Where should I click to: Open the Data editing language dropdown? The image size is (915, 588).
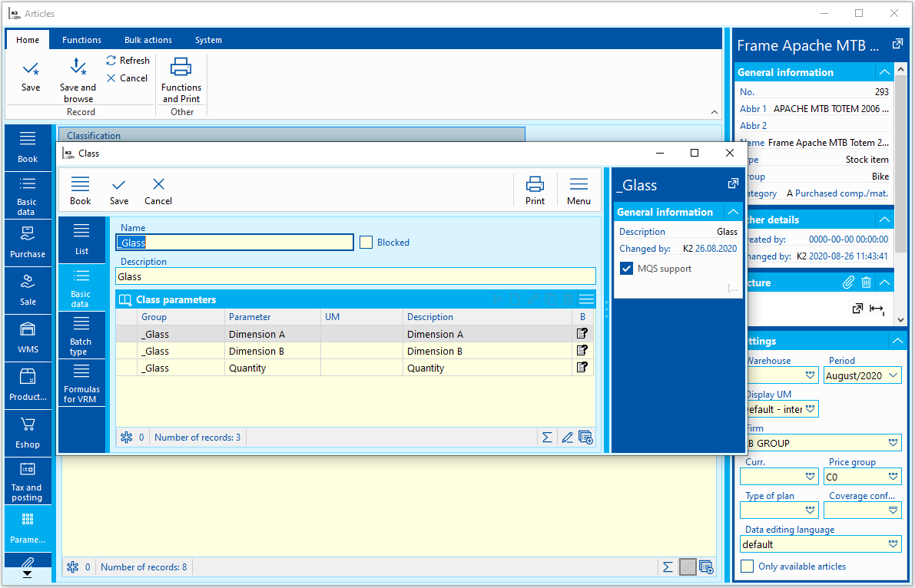click(x=893, y=544)
